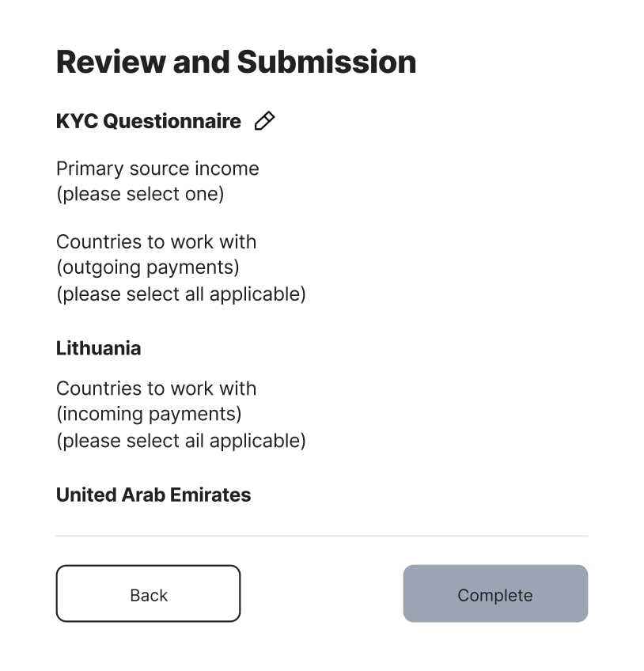The image size is (644, 671).
Task: Click the "(incoming payments)" text
Action: [x=149, y=414]
